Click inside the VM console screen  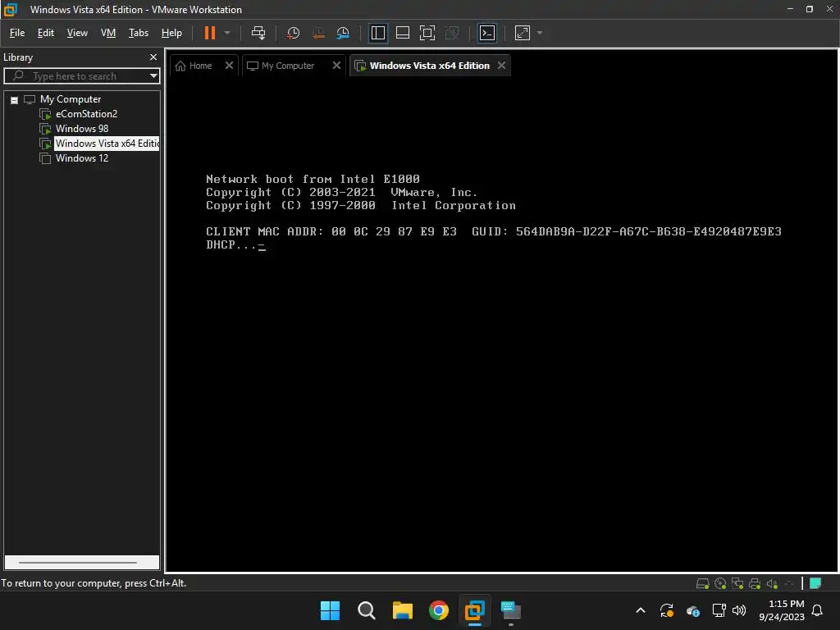(502, 324)
